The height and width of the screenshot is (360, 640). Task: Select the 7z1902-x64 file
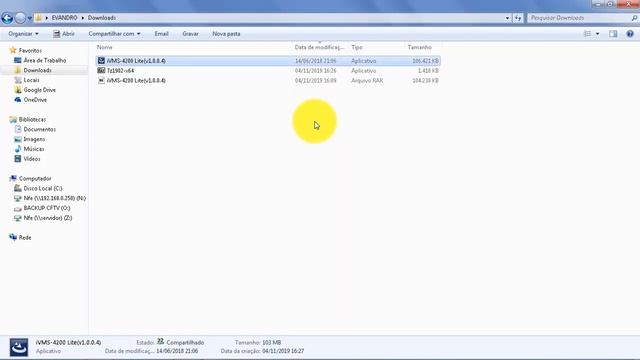point(268,71)
